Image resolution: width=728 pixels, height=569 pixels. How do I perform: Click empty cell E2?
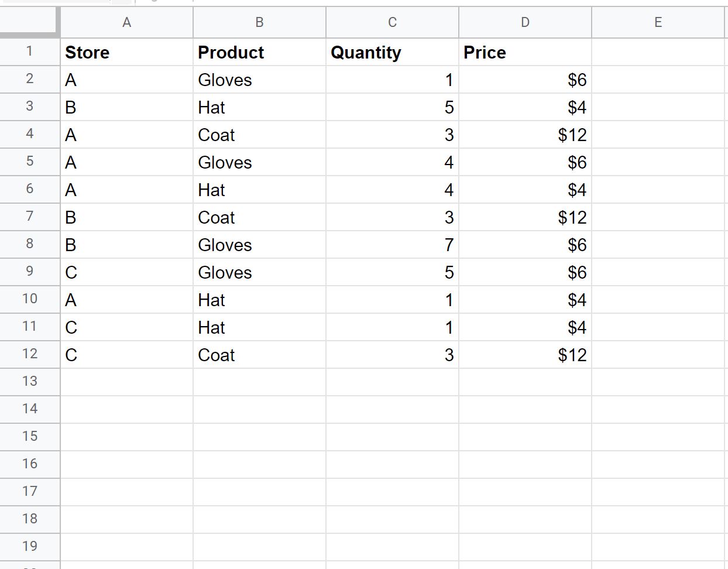tap(658, 80)
